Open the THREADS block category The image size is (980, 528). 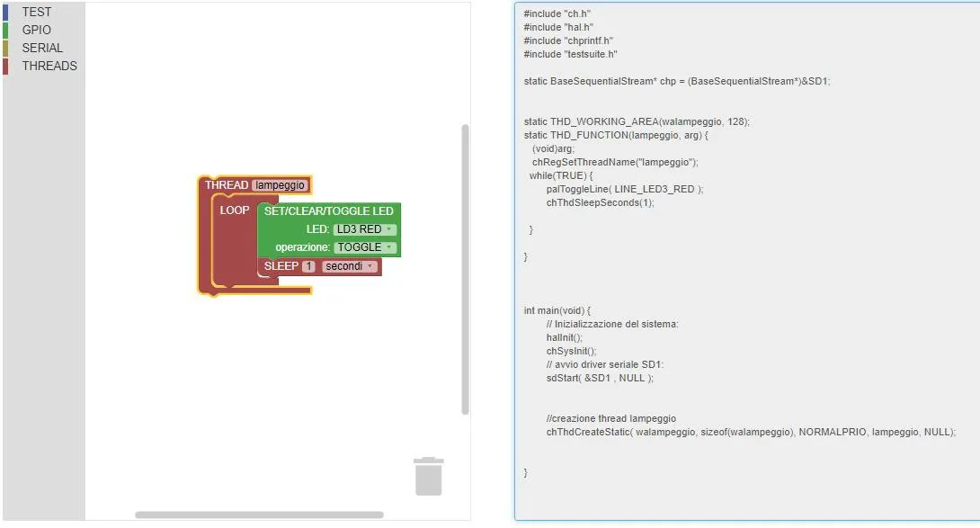(x=49, y=67)
